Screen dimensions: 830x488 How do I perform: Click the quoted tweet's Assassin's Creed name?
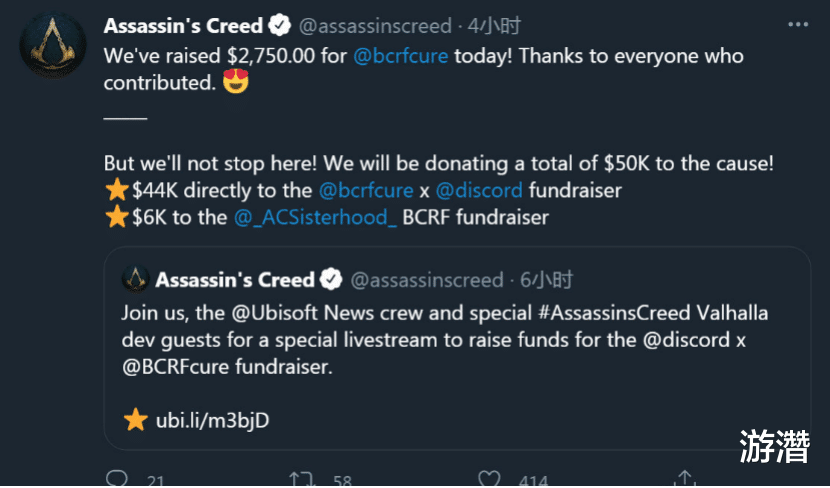click(x=234, y=279)
